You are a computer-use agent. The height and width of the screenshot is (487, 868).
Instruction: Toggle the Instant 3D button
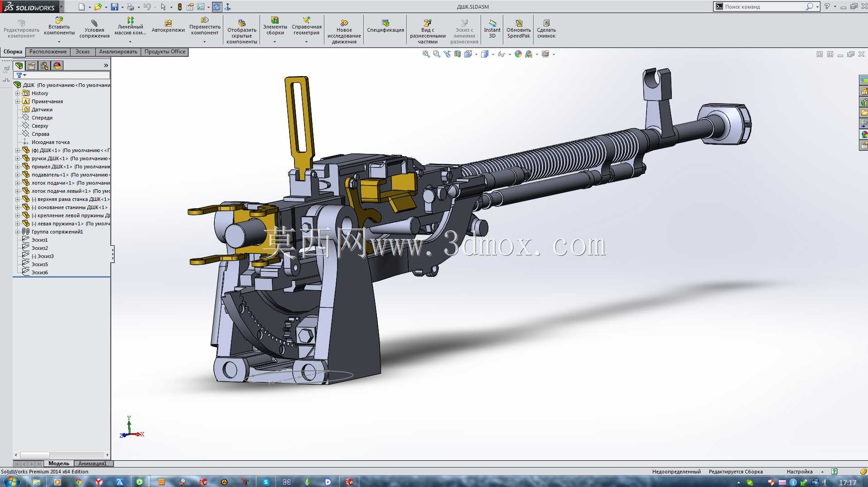492,29
